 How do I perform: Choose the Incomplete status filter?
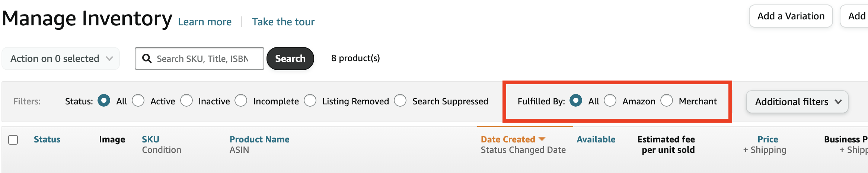click(241, 100)
